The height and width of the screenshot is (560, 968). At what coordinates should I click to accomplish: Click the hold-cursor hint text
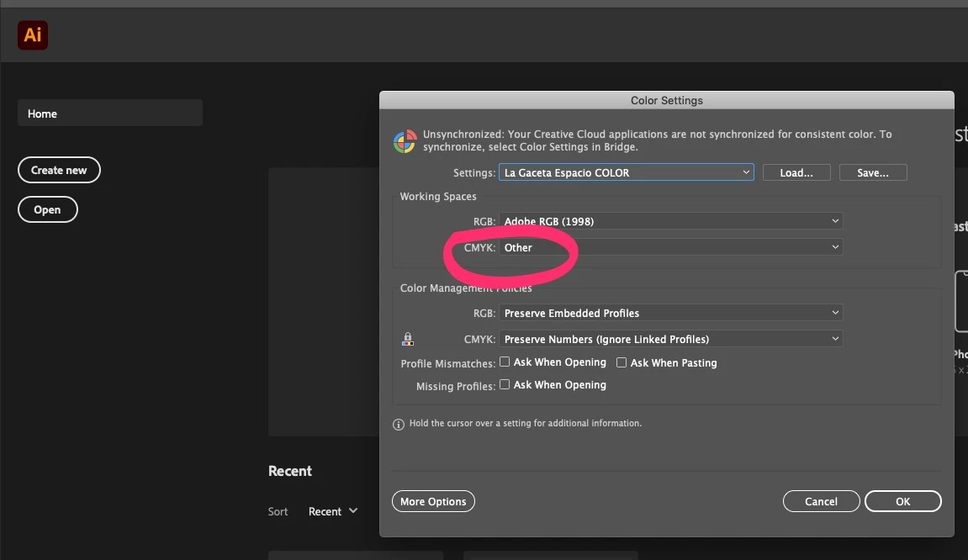pos(526,423)
